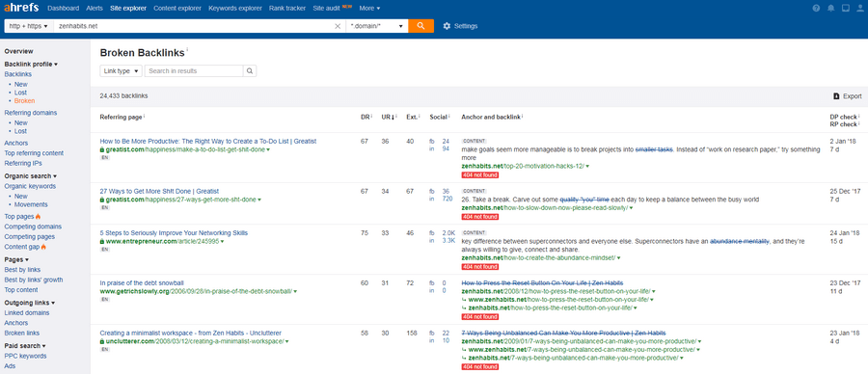Open the More menu in top navigation
Image resolution: width=868 pixels, height=374 pixels.
tap(369, 9)
